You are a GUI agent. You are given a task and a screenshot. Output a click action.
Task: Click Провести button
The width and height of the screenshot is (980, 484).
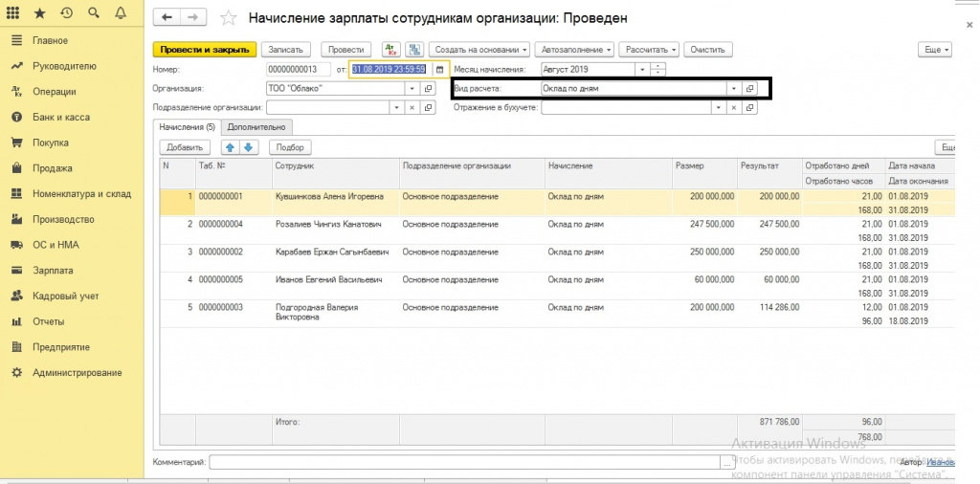click(345, 50)
